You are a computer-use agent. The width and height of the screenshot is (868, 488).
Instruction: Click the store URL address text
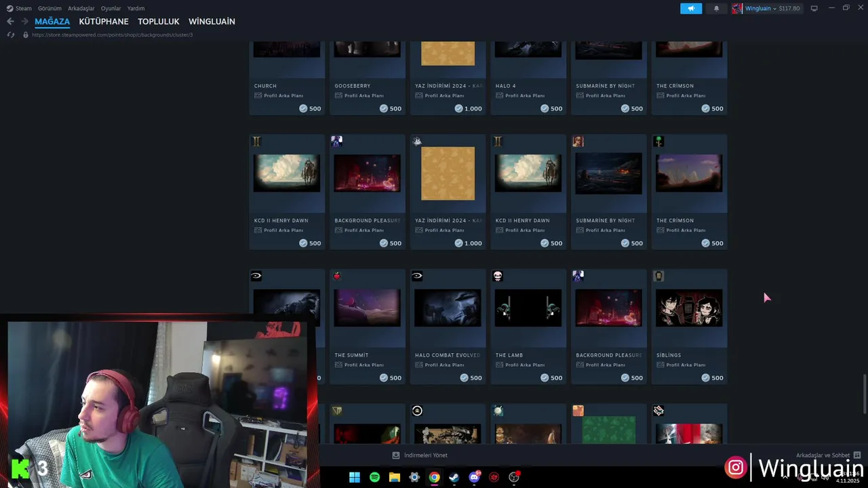pos(112,35)
